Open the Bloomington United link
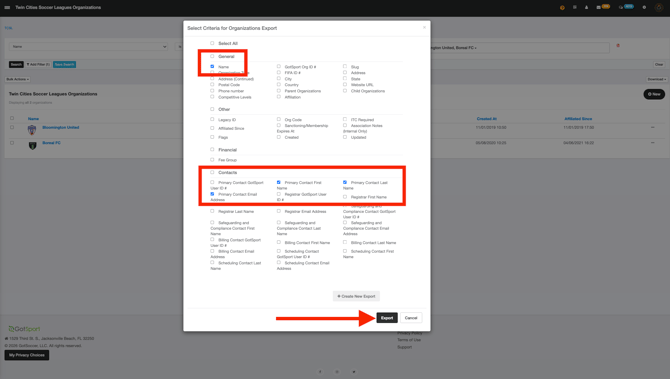The height and width of the screenshot is (379, 670). 61,127
